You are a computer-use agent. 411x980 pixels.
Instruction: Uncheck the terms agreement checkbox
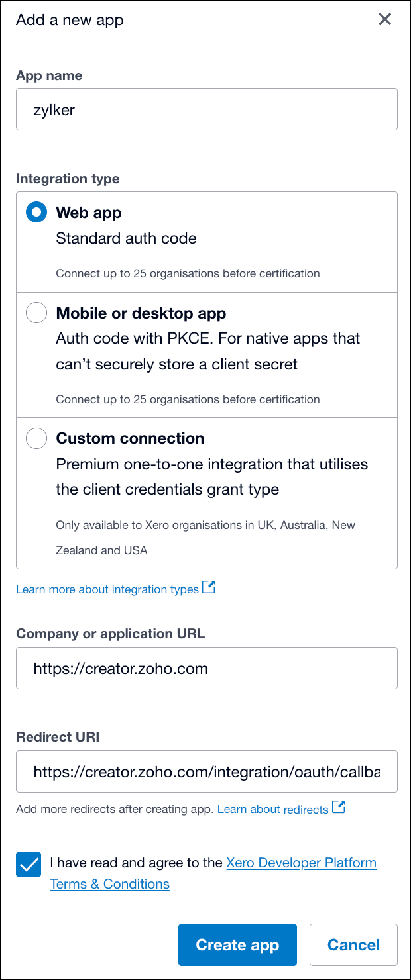pyautogui.click(x=29, y=865)
